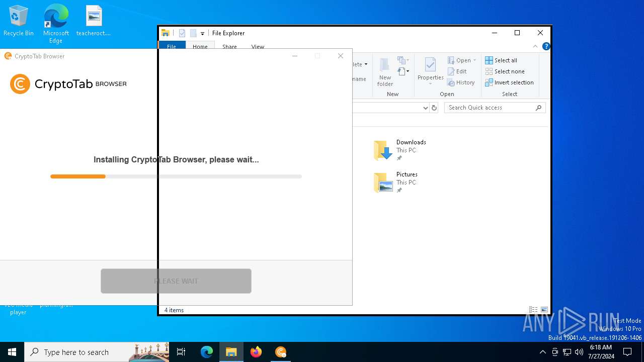This screenshot has height=362, width=644.
Task: Click the Downloads folder name text
Action: point(411,142)
